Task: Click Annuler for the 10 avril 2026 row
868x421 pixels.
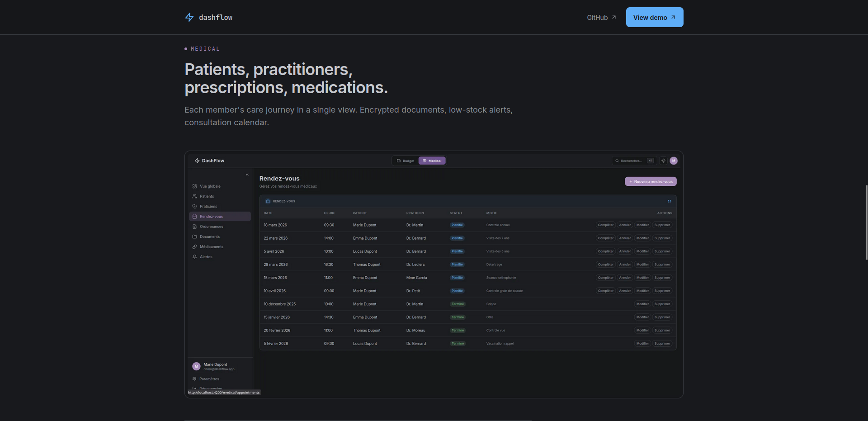Action: point(625,291)
